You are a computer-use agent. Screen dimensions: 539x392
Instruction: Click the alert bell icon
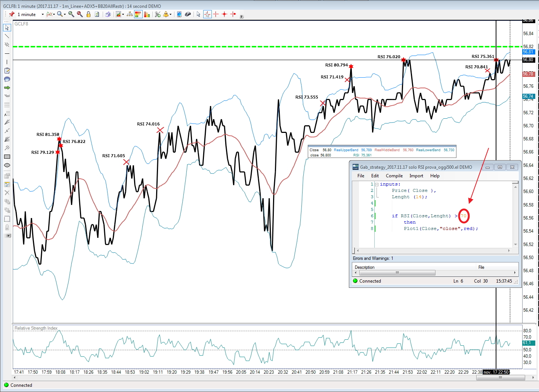(166, 14)
